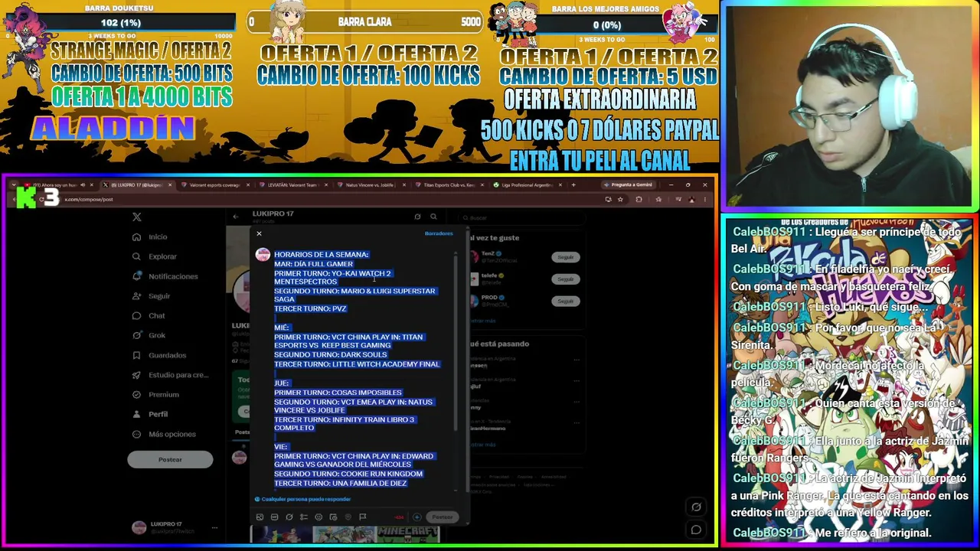Click the Postar button in compose dialog

[442, 517]
